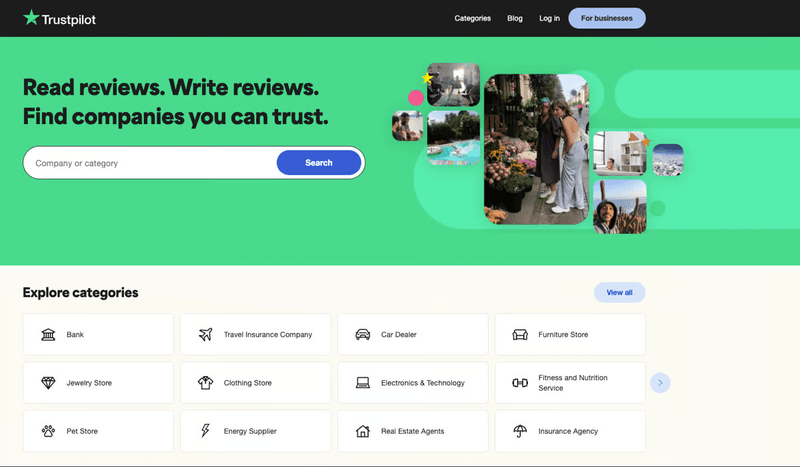
Task: Click the Electronics laptop icon
Action: click(363, 383)
